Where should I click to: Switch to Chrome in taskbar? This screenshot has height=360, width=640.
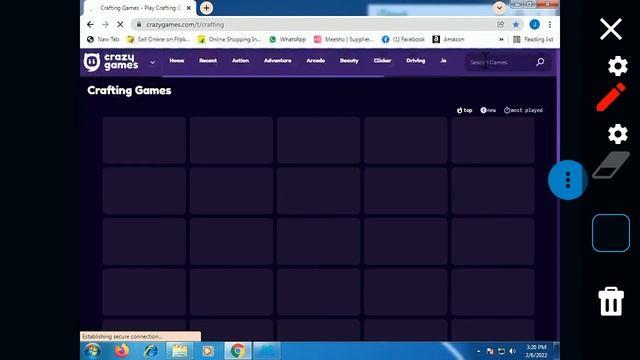click(238, 351)
